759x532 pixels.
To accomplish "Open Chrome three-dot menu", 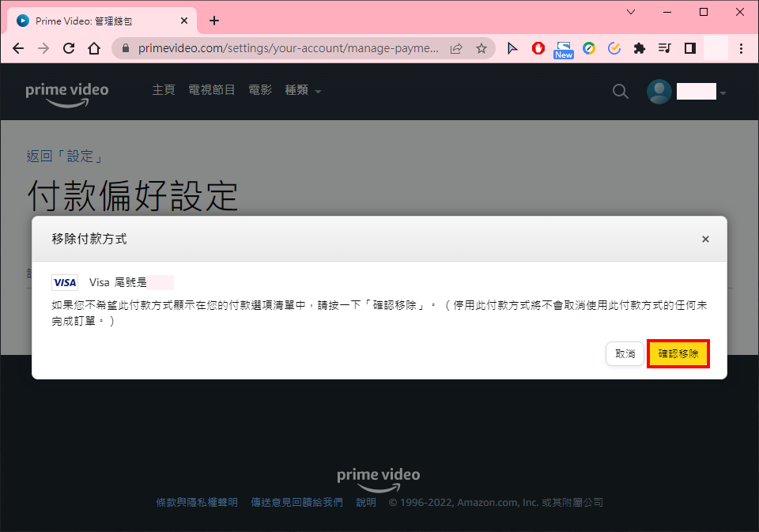I will pyautogui.click(x=741, y=48).
